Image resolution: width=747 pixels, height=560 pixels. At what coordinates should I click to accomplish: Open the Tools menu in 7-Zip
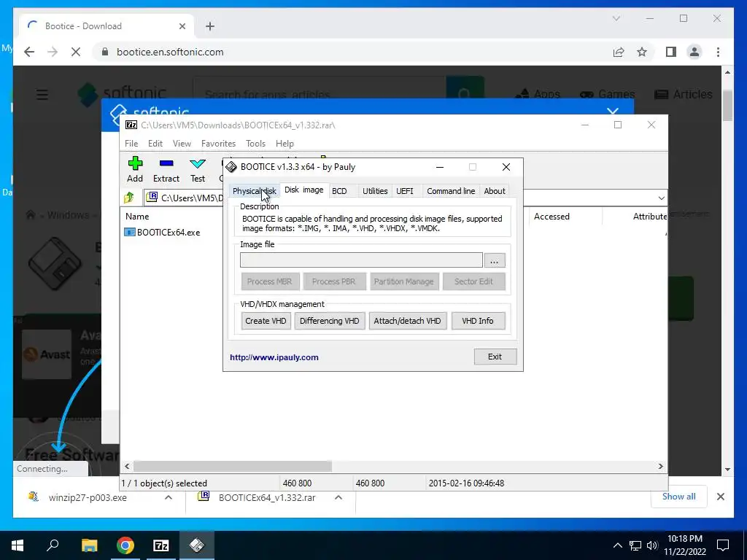(256, 144)
